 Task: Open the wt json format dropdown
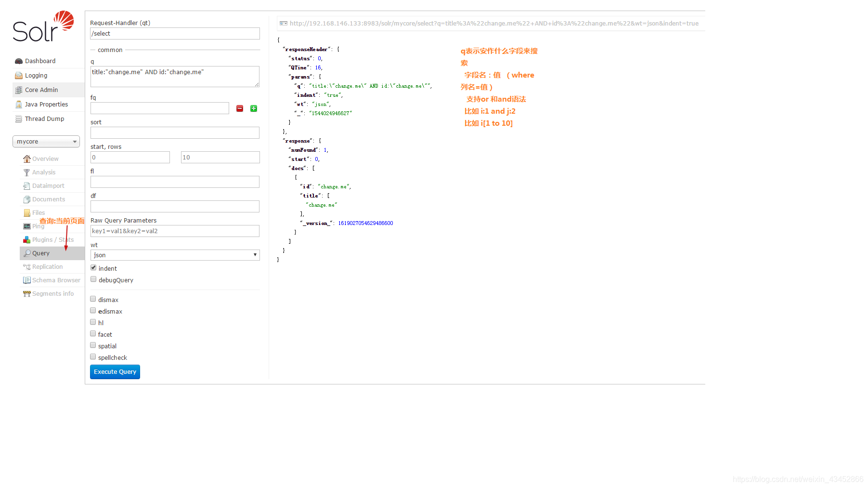click(175, 255)
